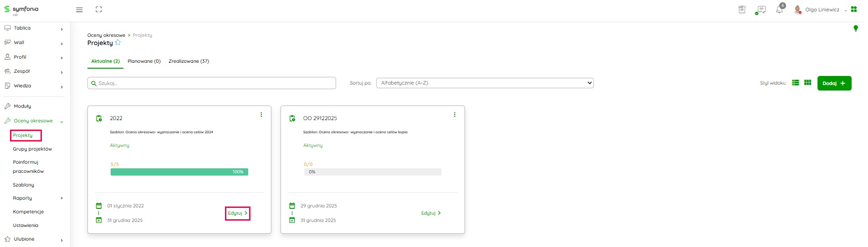Switch to the Planowane (0) tab

tap(144, 61)
